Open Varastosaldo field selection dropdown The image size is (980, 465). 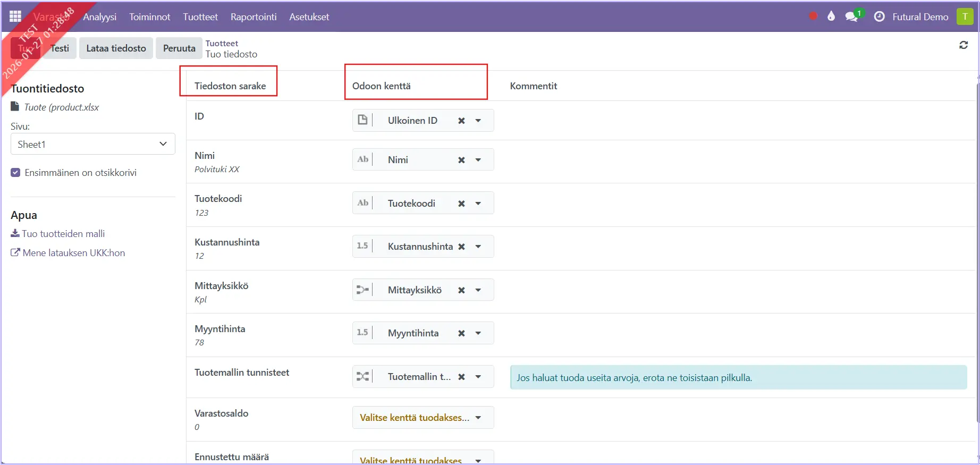pyautogui.click(x=423, y=418)
